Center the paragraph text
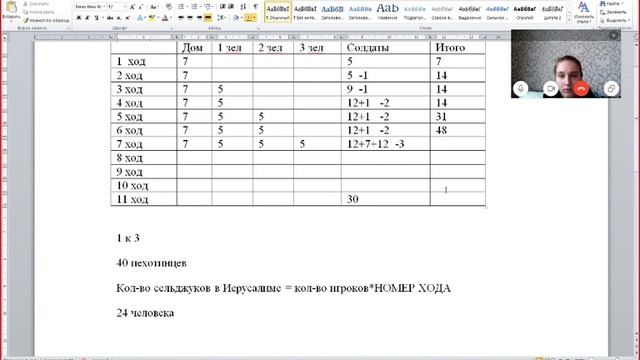 [190, 18]
